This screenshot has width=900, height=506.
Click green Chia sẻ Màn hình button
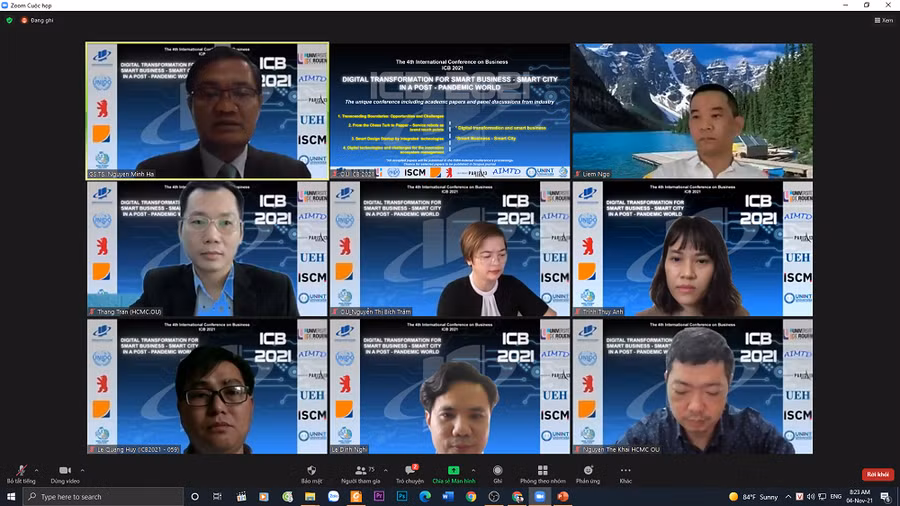[453, 474]
